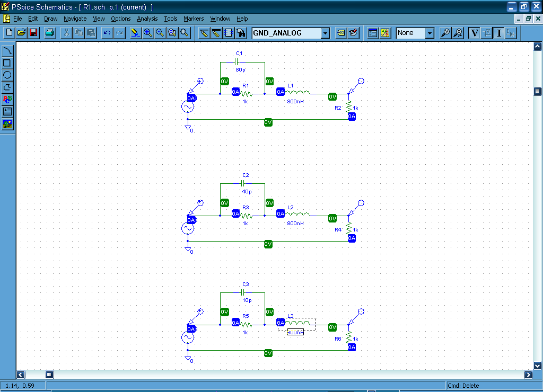Viewport: 543px width, 392px height.
Task: Click the Edit Symbol icon
Action: (353, 33)
